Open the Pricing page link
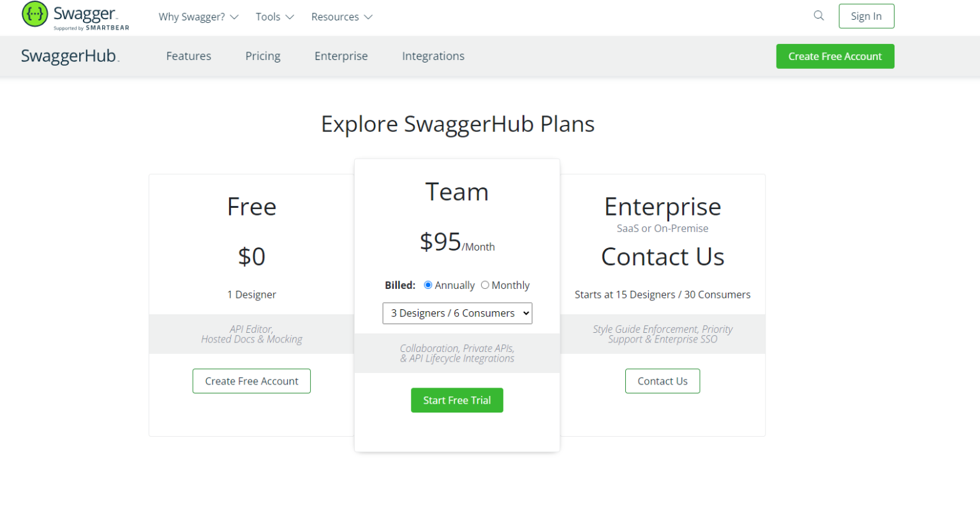 [263, 56]
